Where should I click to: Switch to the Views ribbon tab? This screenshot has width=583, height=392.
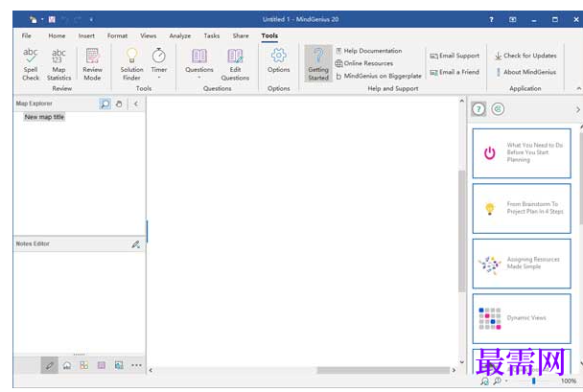point(148,35)
